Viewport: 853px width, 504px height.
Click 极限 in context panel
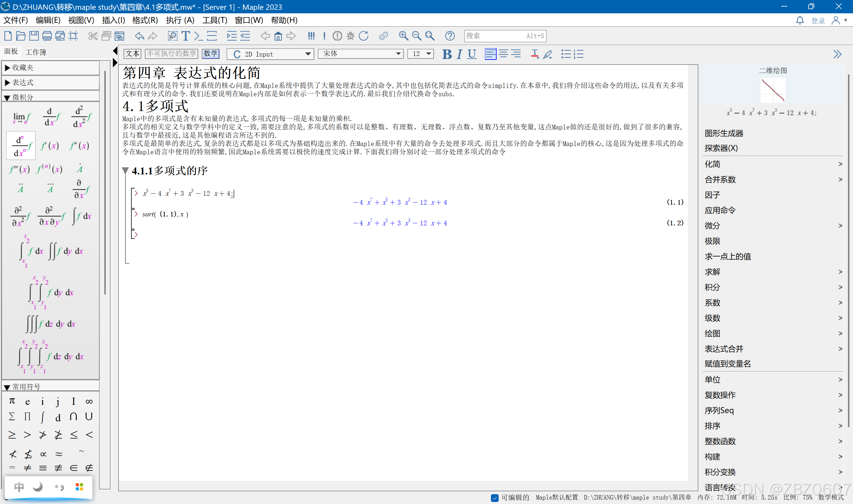point(712,241)
